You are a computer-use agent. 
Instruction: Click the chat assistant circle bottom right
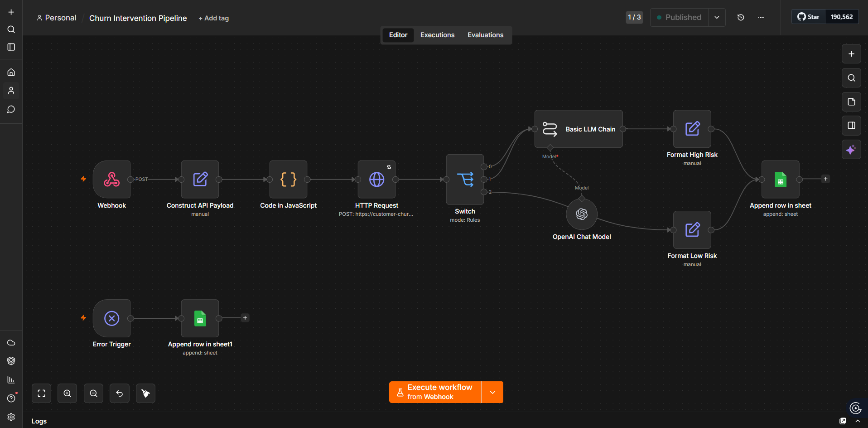coord(855,408)
